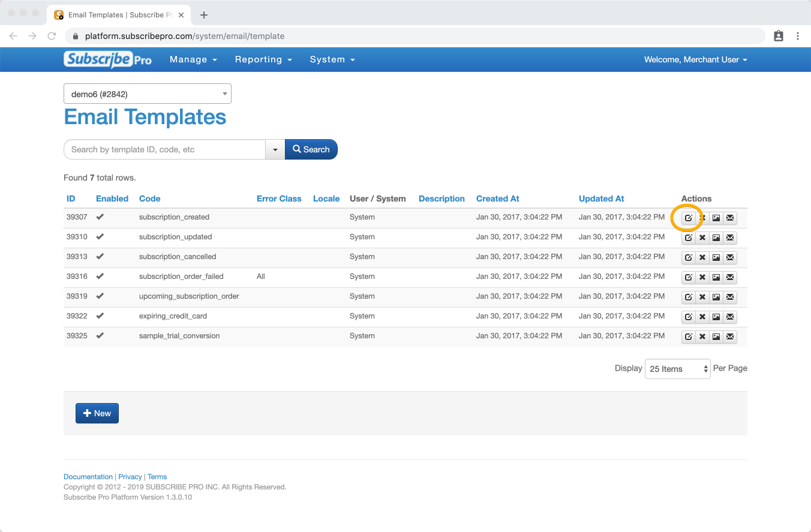Preview icon in expiring_credit_card row
The width and height of the screenshot is (811, 532).
716,317
